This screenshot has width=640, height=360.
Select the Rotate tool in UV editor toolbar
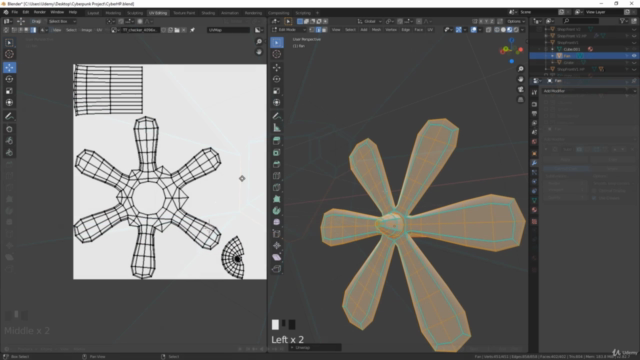click(x=9, y=79)
